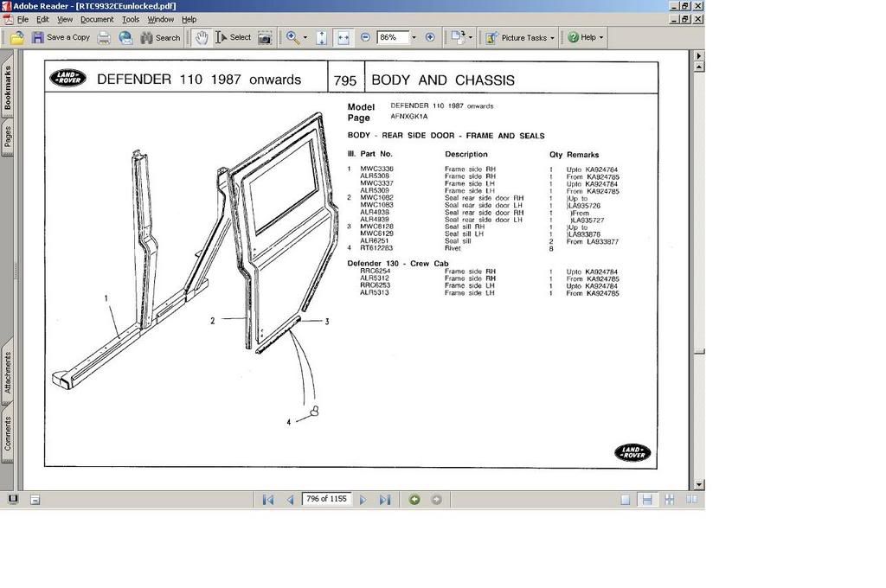Click the page size icon in status bar
The image size is (886, 588).
(x=35, y=500)
